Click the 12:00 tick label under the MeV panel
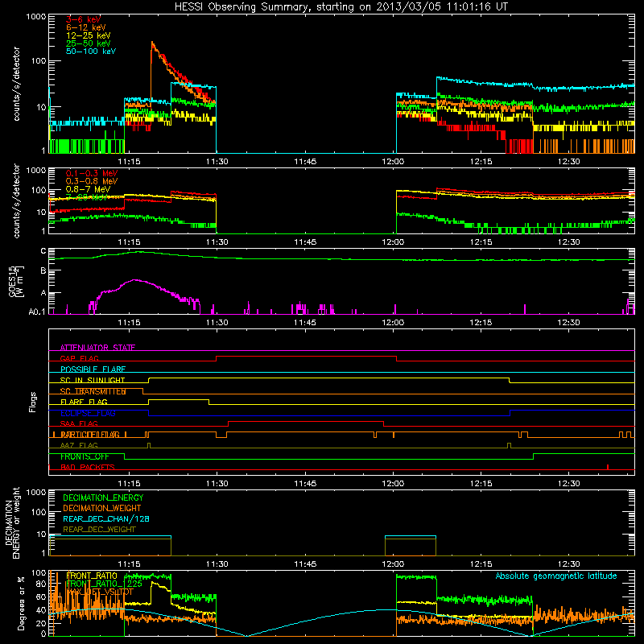The height and width of the screenshot is (644, 644). (x=393, y=242)
